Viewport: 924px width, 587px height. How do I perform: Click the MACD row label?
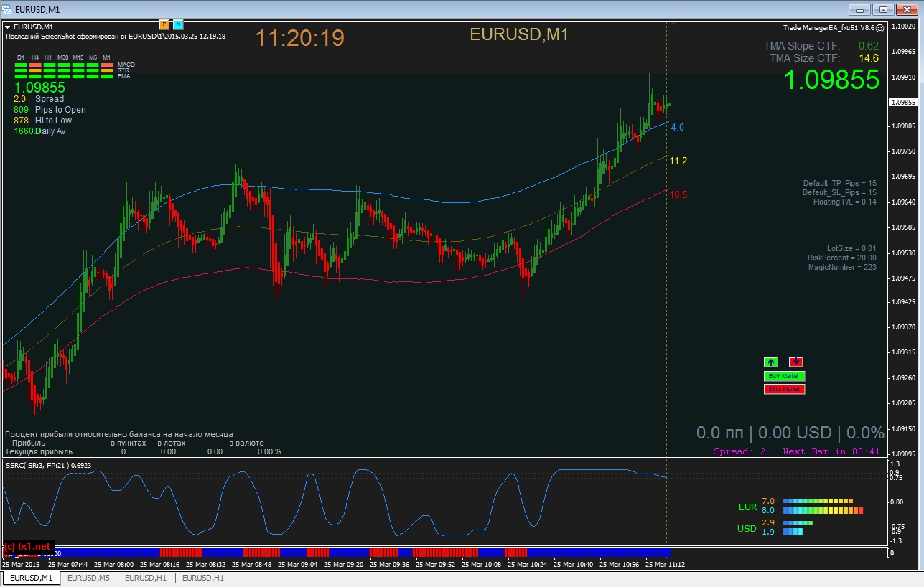pos(126,65)
